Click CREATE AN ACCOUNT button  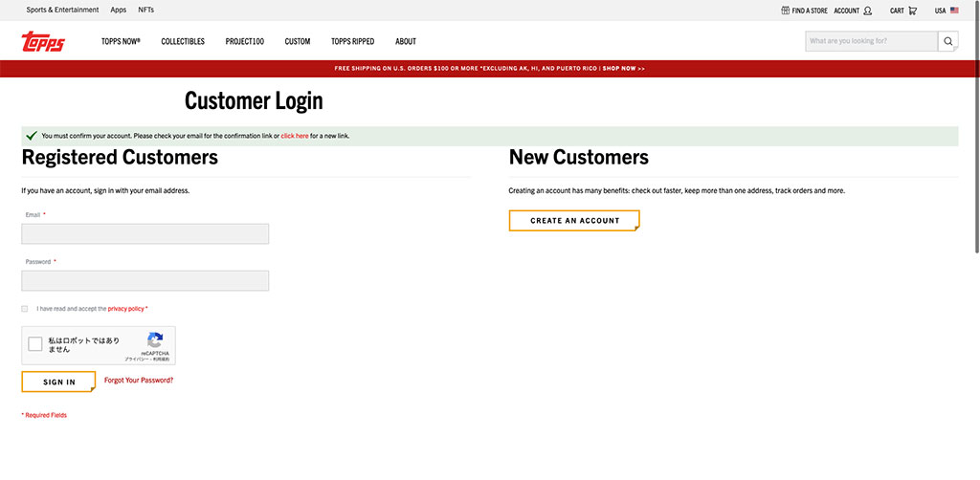[574, 220]
